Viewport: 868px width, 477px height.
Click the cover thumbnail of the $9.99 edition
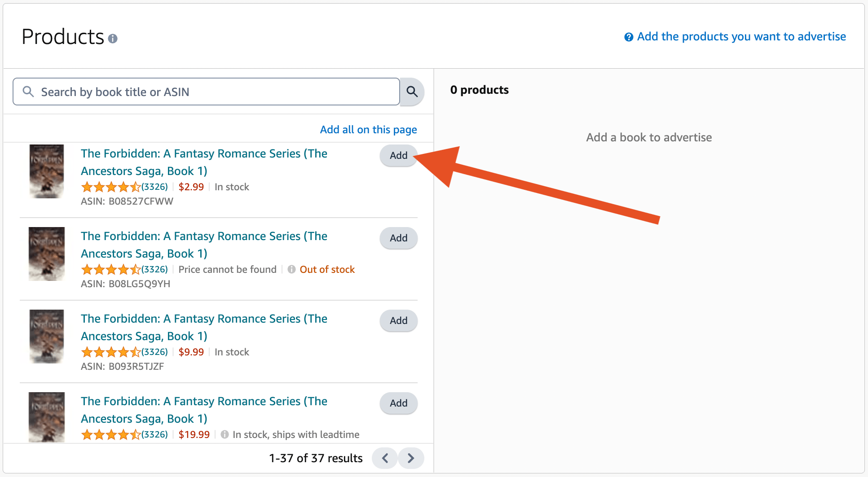click(46, 337)
